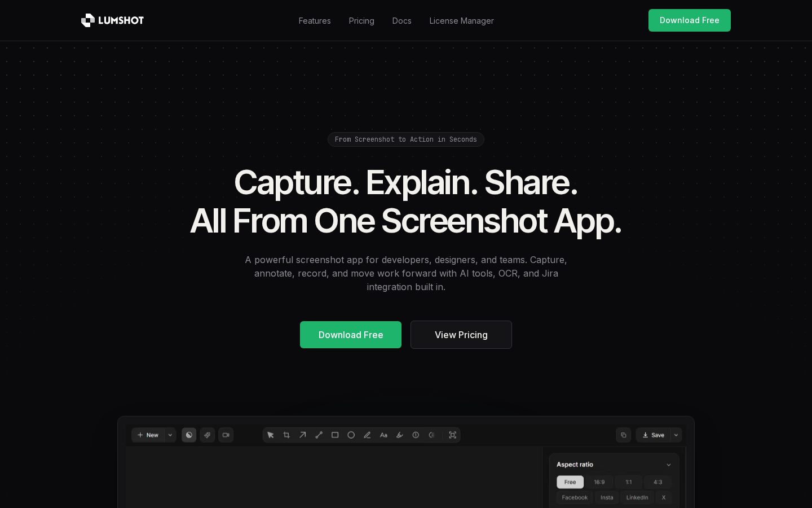Click the video record camera icon
This screenshot has width=812, height=508.
(226, 435)
